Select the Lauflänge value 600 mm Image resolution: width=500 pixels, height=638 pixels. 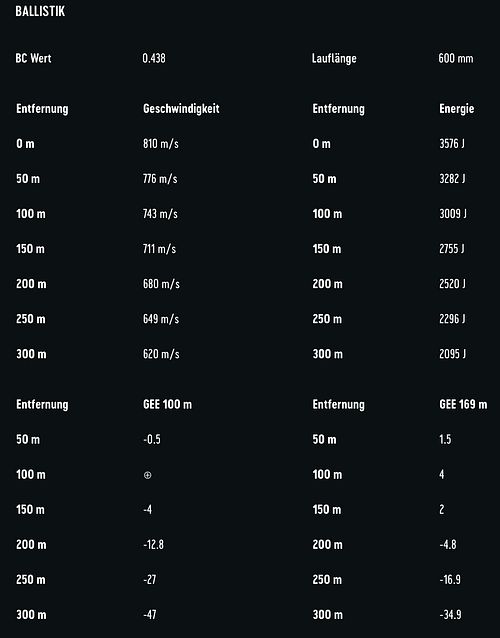pyautogui.click(x=456, y=58)
